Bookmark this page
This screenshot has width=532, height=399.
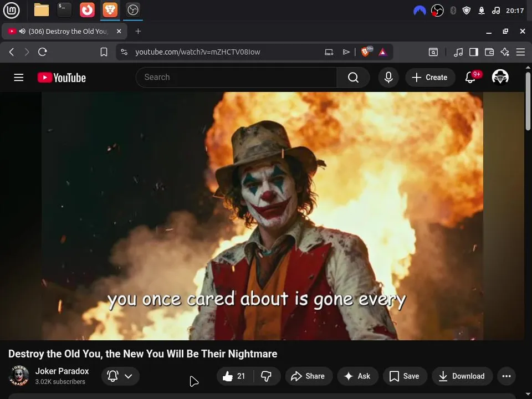(x=104, y=52)
